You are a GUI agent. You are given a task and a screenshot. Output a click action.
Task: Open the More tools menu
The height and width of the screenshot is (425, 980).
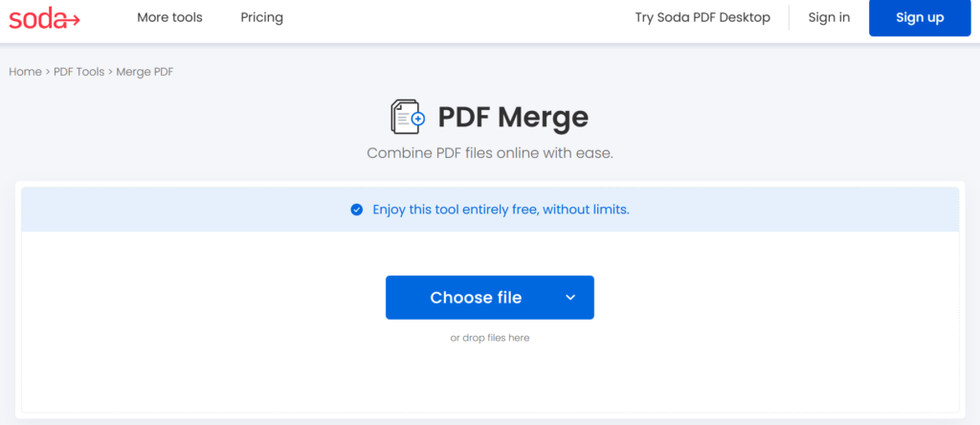(170, 17)
